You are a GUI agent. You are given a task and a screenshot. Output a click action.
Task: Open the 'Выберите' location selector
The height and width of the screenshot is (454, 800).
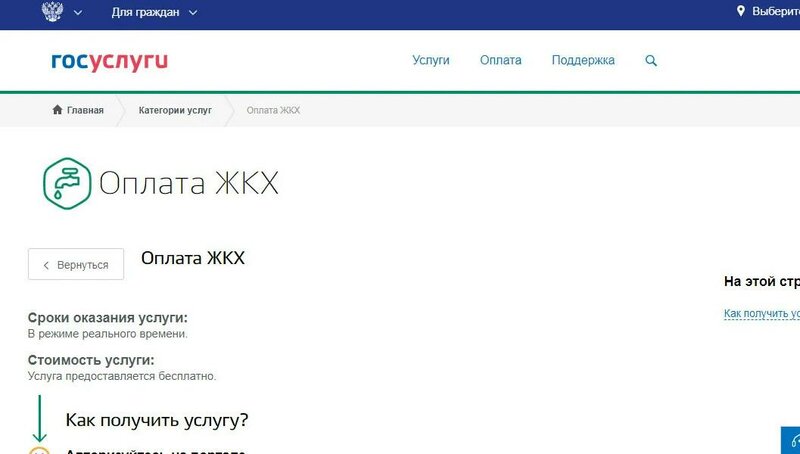776,12
